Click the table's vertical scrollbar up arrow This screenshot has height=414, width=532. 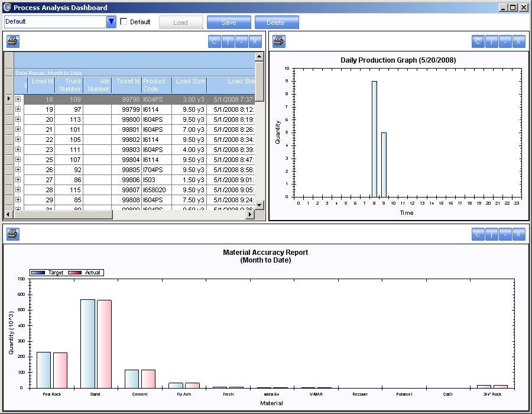pyautogui.click(x=259, y=57)
